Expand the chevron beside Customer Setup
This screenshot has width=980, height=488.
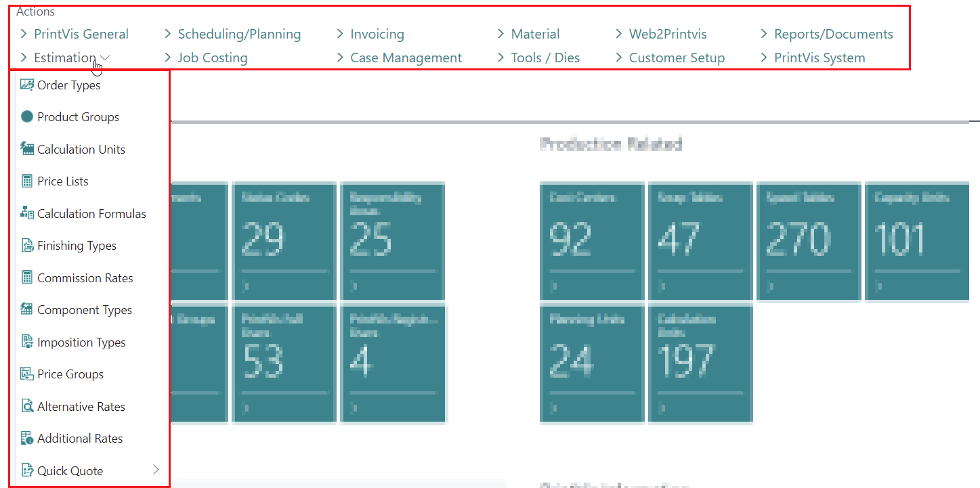pyautogui.click(x=619, y=58)
